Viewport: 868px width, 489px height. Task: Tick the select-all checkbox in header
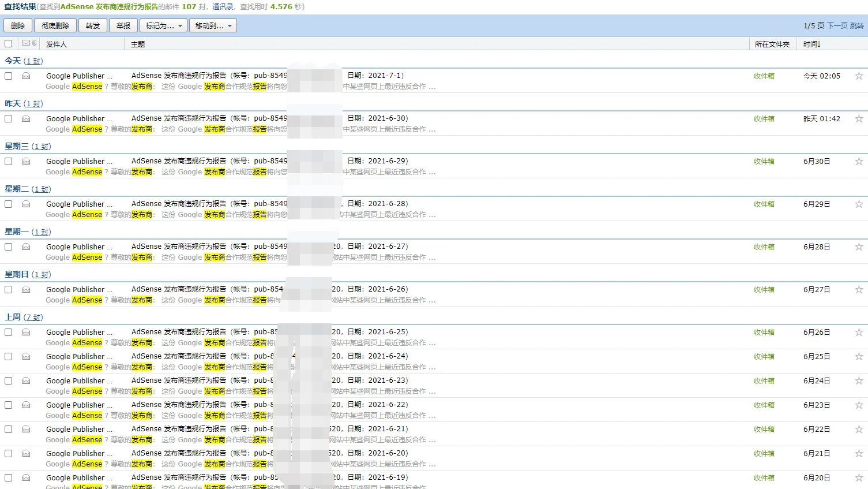(8, 43)
